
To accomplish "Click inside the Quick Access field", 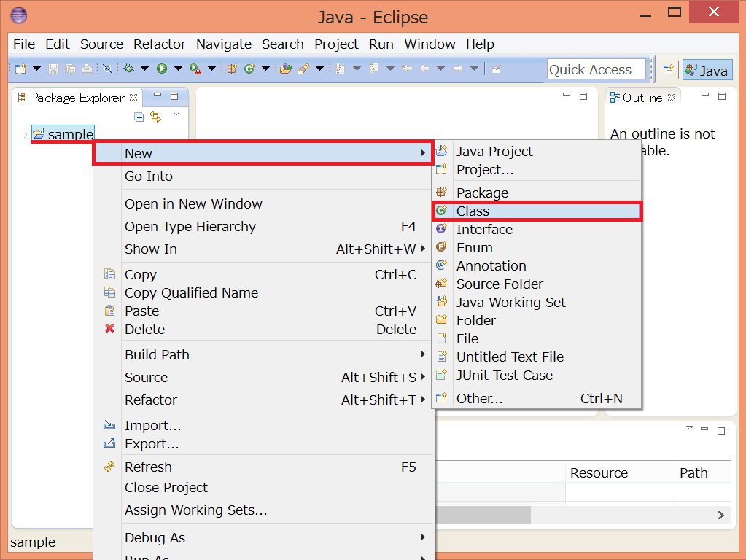I will coord(596,69).
